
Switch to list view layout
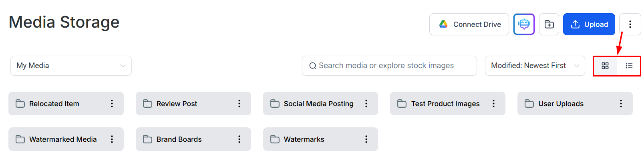pyautogui.click(x=629, y=66)
